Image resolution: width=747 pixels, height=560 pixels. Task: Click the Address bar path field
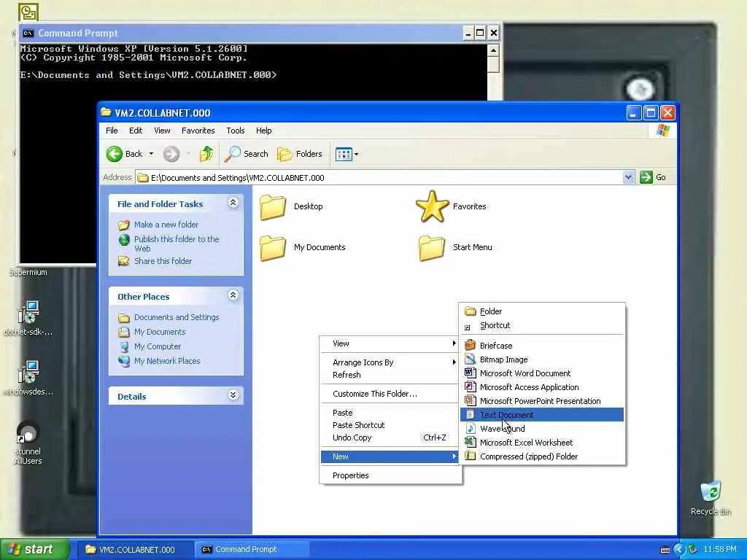point(379,178)
